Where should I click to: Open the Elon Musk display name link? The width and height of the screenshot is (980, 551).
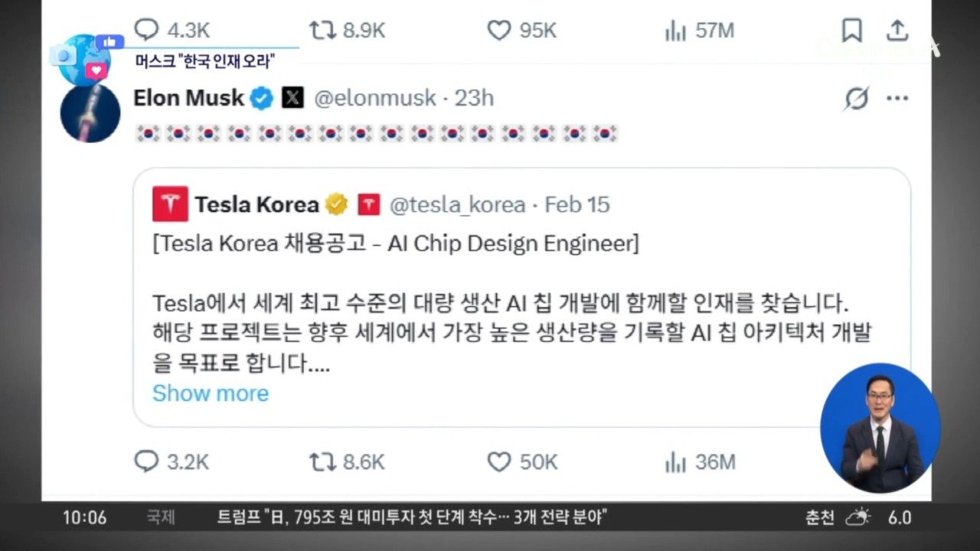pyautogui.click(x=188, y=98)
